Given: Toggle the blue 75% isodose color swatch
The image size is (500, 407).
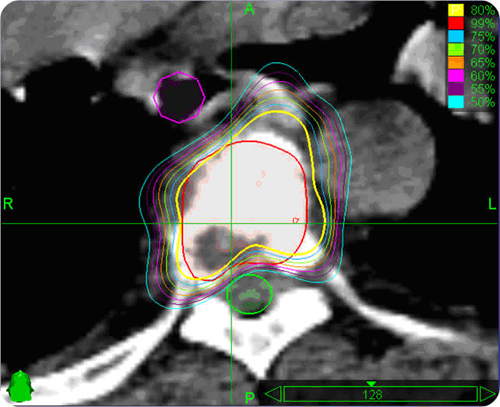Looking at the screenshot, I should [x=456, y=36].
